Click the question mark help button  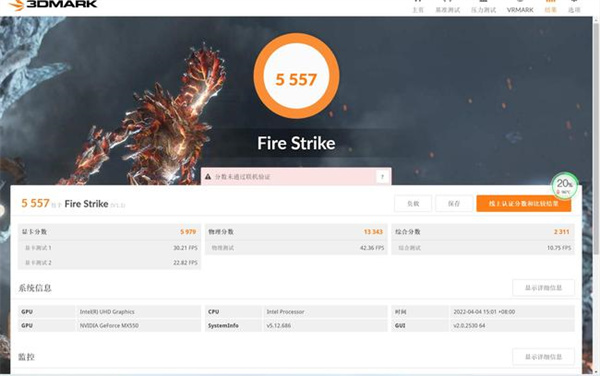[382, 177]
